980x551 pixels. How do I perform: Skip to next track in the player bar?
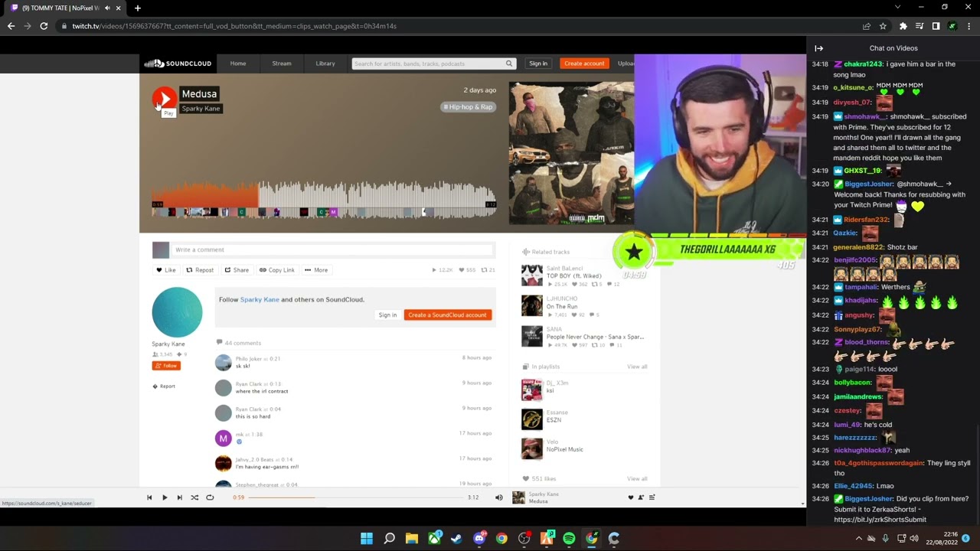(180, 497)
